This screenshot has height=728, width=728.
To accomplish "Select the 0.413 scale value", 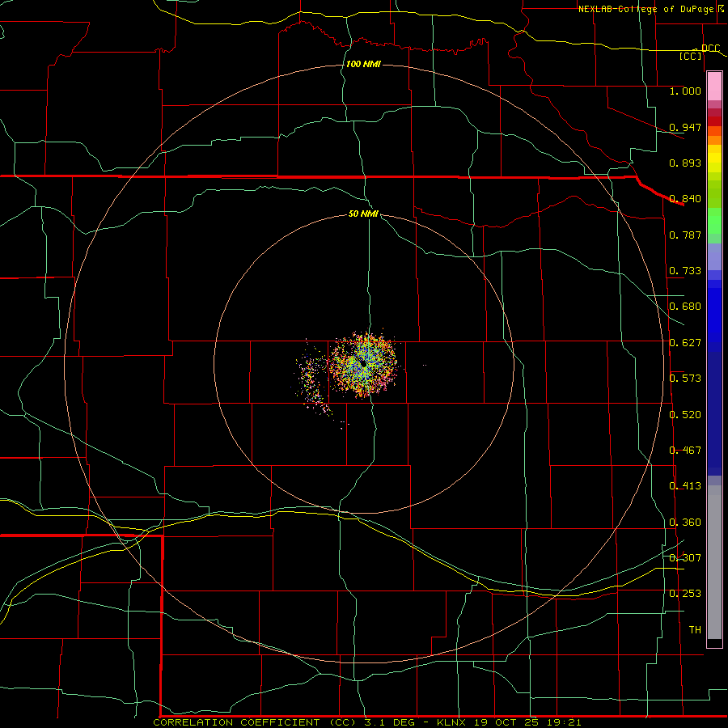I will pyautogui.click(x=685, y=486).
